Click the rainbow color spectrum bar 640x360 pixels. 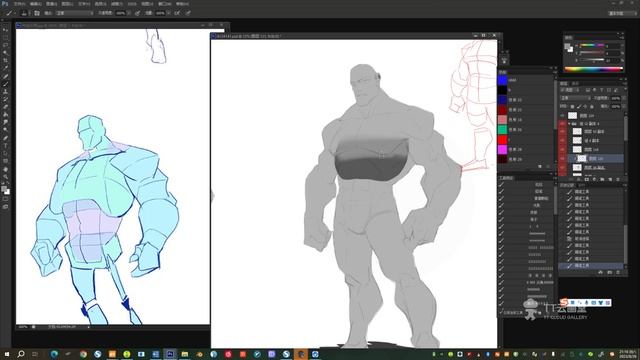594,69
